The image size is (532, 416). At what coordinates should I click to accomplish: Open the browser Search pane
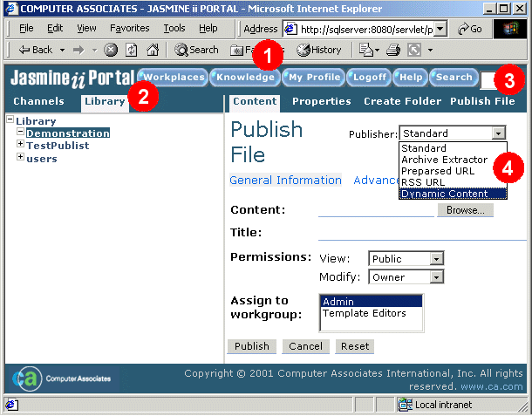click(196, 51)
